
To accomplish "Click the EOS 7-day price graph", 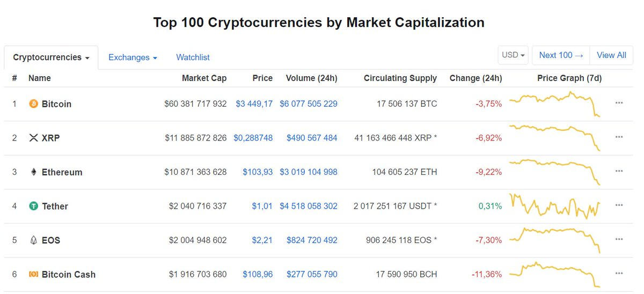I will (555, 239).
